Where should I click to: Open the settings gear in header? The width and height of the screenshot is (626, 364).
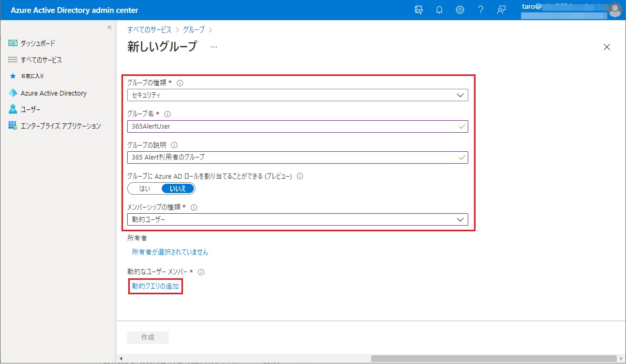click(x=460, y=10)
